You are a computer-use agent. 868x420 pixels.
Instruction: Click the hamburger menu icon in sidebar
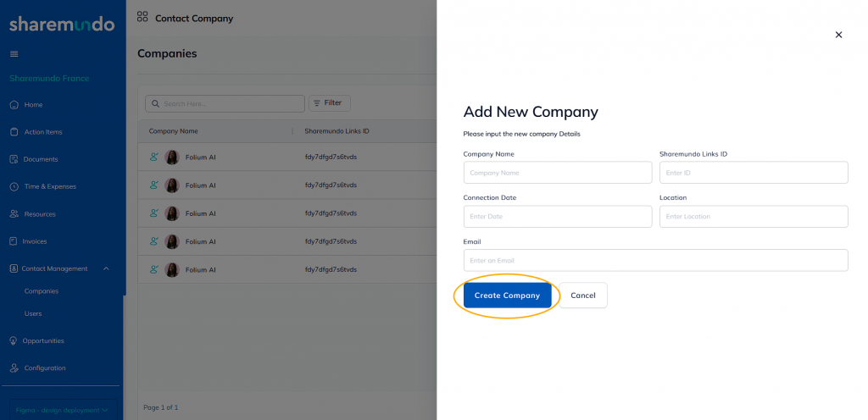(x=14, y=54)
